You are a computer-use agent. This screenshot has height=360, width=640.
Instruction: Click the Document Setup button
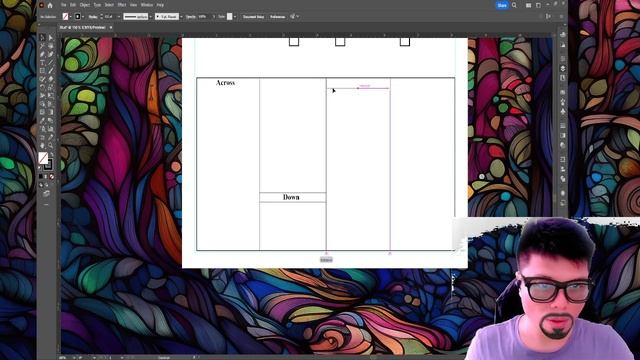pos(253,17)
